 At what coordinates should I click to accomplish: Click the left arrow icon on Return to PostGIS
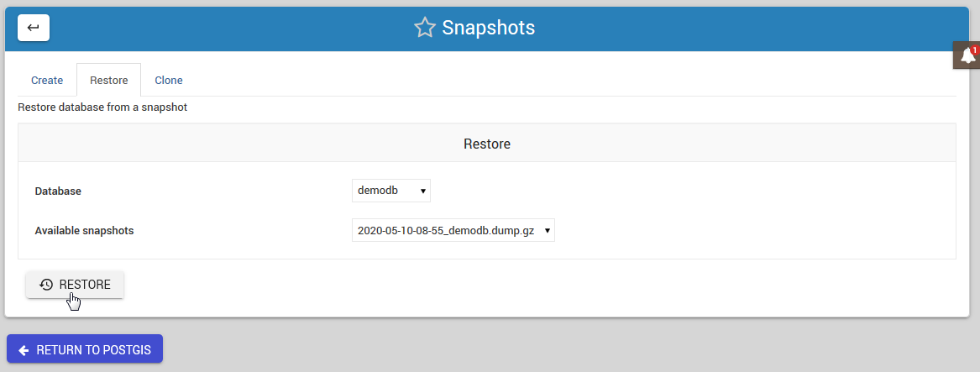[x=24, y=350]
